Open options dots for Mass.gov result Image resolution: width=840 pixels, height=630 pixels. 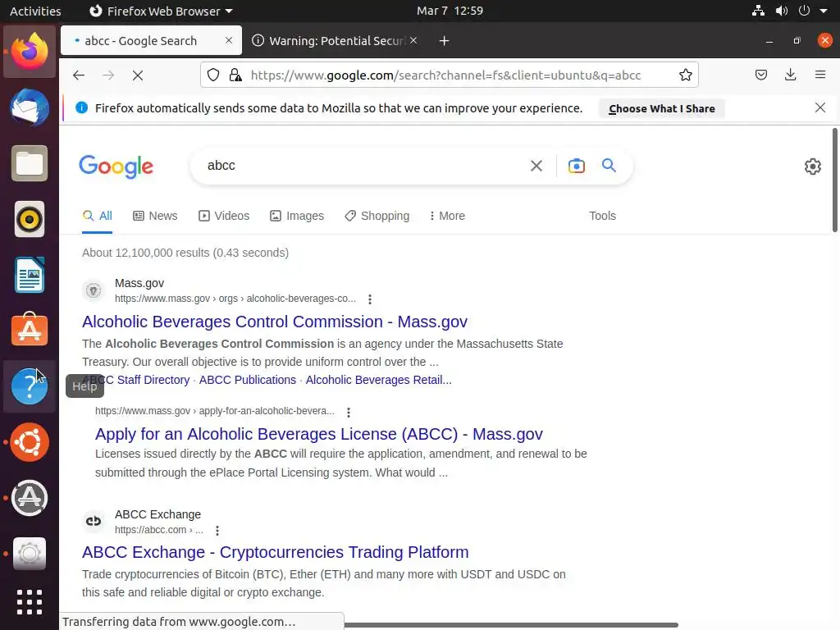(370, 299)
